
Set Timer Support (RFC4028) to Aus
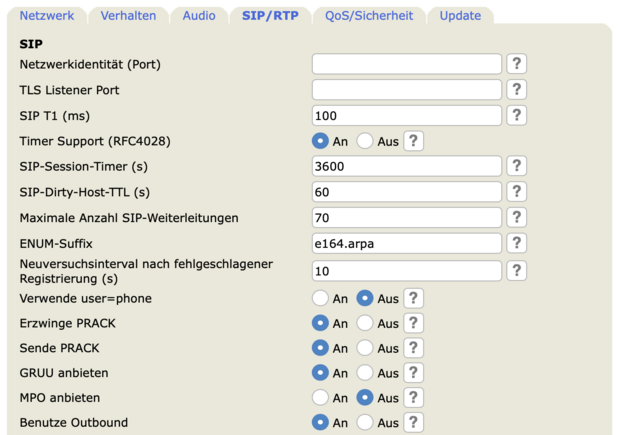coord(365,141)
